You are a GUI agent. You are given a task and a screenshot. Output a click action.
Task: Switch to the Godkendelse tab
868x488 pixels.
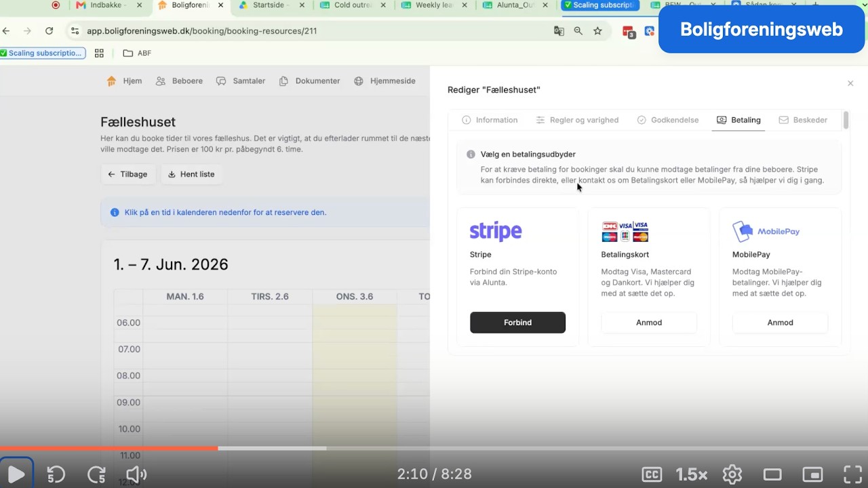[x=668, y=120]
